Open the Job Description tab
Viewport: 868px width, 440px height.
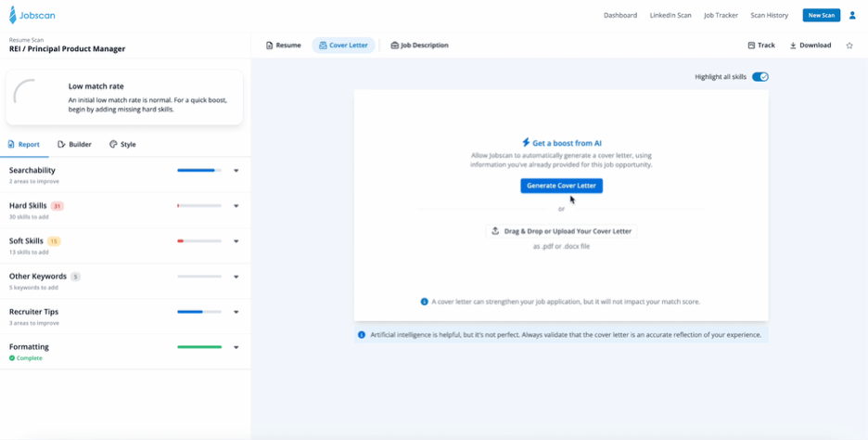(419, 45)
